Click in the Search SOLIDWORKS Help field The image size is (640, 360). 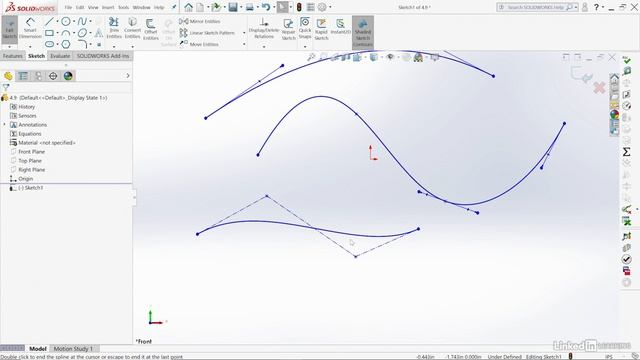pos(536,7)
